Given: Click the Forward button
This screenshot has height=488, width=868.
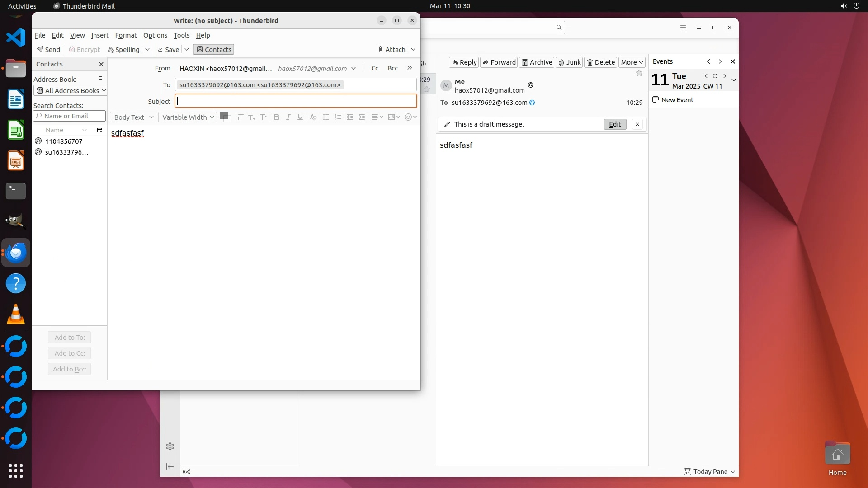Looking at the screenshot, I should point(499,62).
